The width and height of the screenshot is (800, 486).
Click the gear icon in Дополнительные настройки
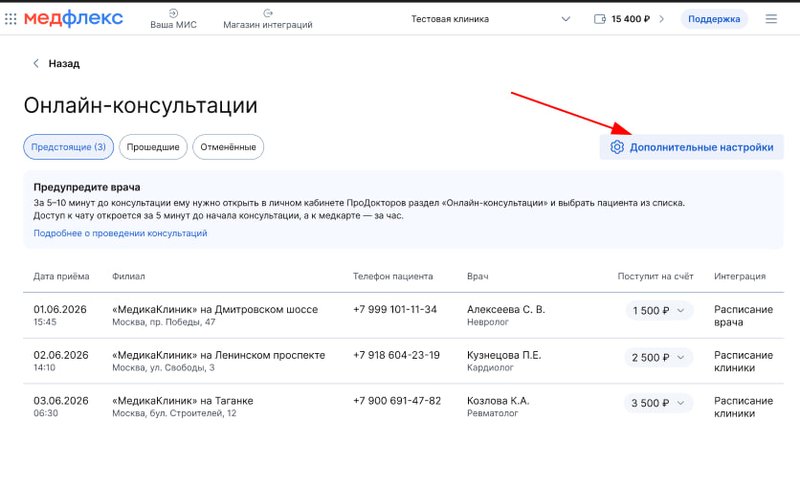617,147
